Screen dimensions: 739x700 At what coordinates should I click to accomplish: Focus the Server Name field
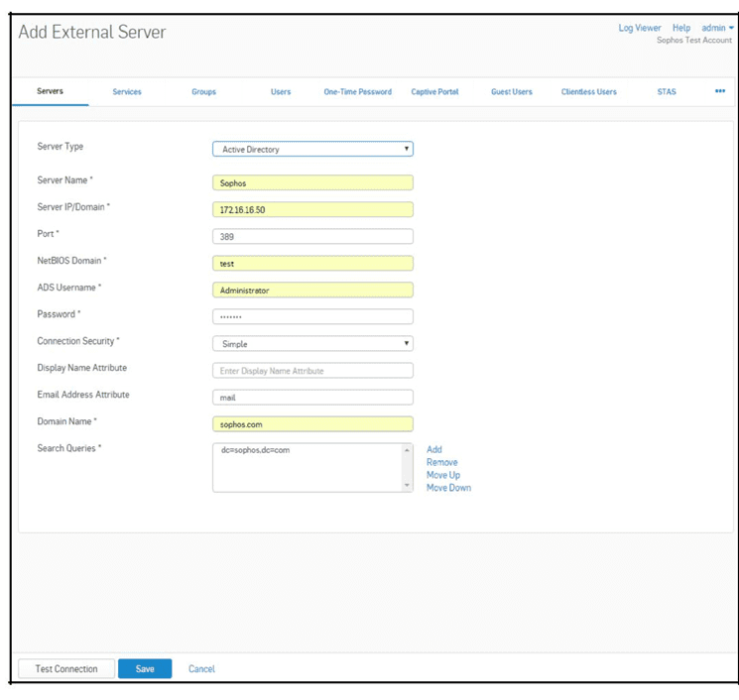point(312,182)
